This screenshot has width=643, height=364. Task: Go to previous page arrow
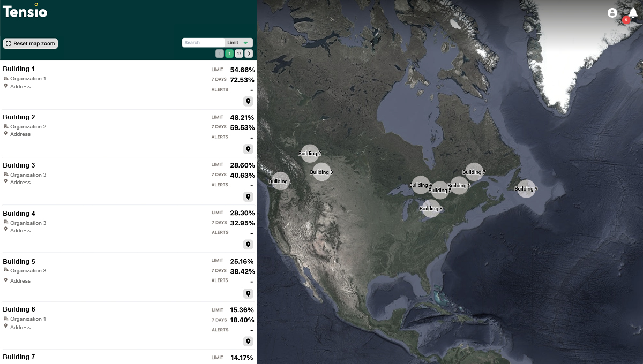coord(220,54)
